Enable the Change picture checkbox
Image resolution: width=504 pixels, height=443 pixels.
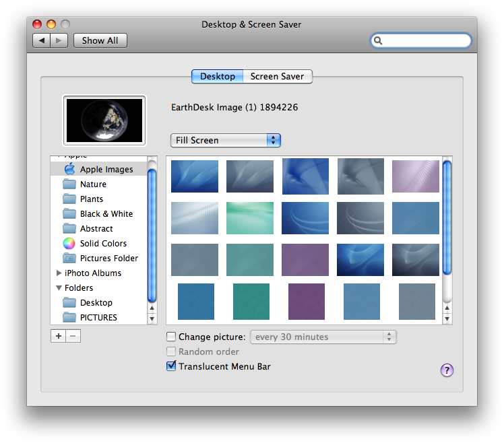(x=171, y=337)
